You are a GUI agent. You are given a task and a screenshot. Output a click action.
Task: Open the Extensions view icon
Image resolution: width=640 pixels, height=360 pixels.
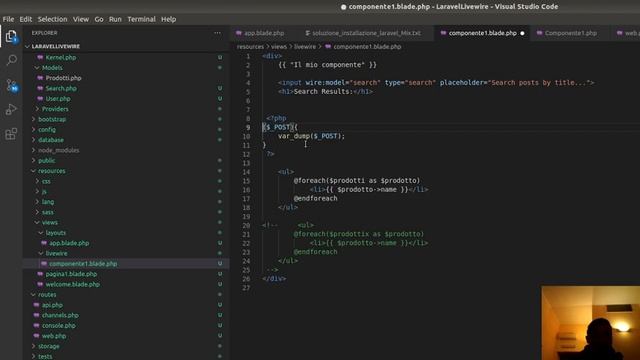[11, 134]
